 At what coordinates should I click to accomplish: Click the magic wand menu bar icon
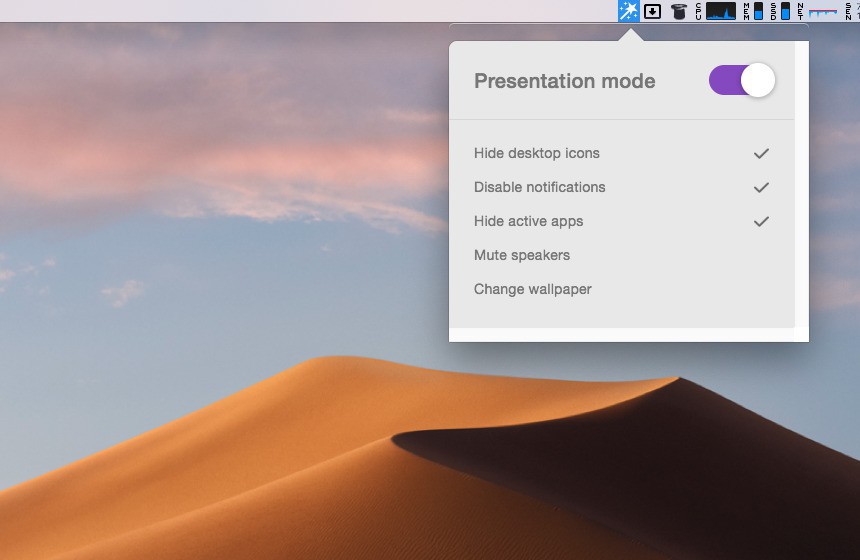coord(629,11)
